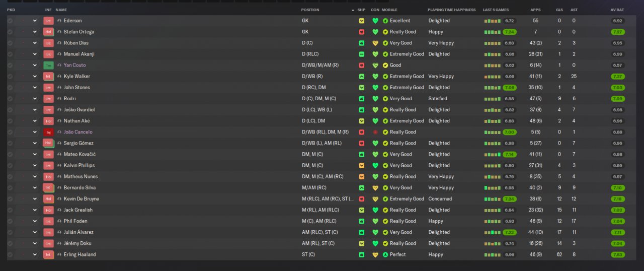644x271 pixels.
Task: Open Kevin De Bruyne's player profile
Action: (82, 199)
